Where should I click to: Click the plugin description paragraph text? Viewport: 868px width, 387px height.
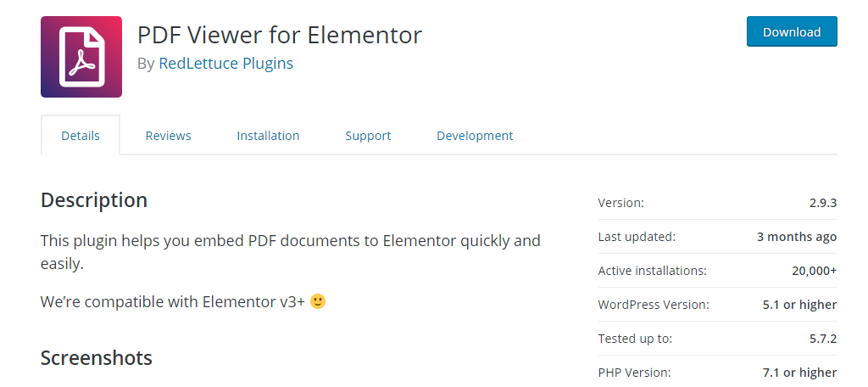tap(291, 252)
